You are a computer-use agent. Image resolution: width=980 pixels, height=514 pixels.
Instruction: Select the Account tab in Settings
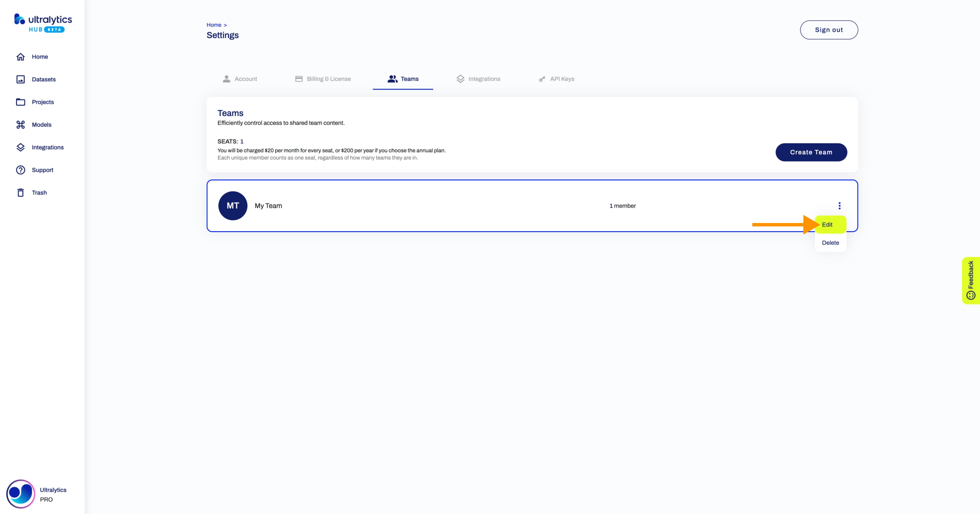[246, 78]
